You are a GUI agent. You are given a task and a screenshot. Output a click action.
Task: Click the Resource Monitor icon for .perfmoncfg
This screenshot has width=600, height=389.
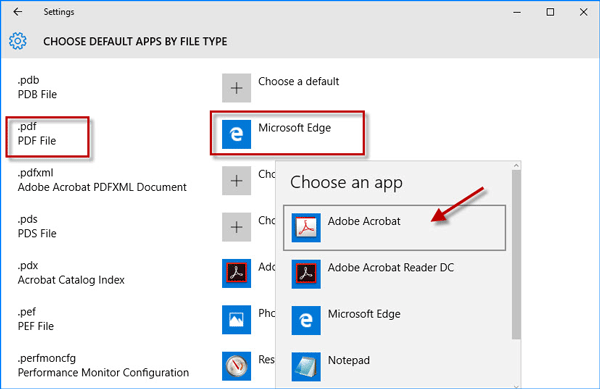tap(236, 366)
